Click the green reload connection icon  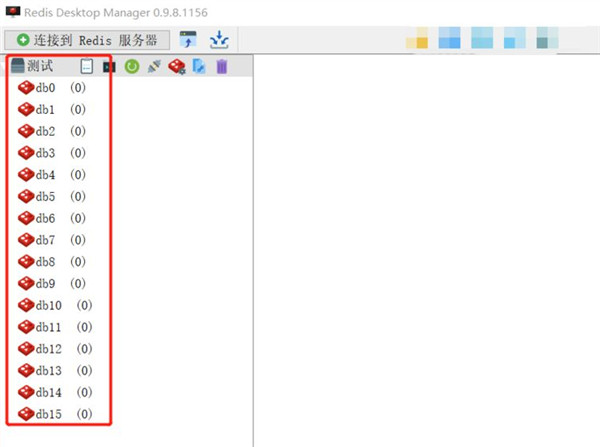pyautogui.click(x=132, y=67)
